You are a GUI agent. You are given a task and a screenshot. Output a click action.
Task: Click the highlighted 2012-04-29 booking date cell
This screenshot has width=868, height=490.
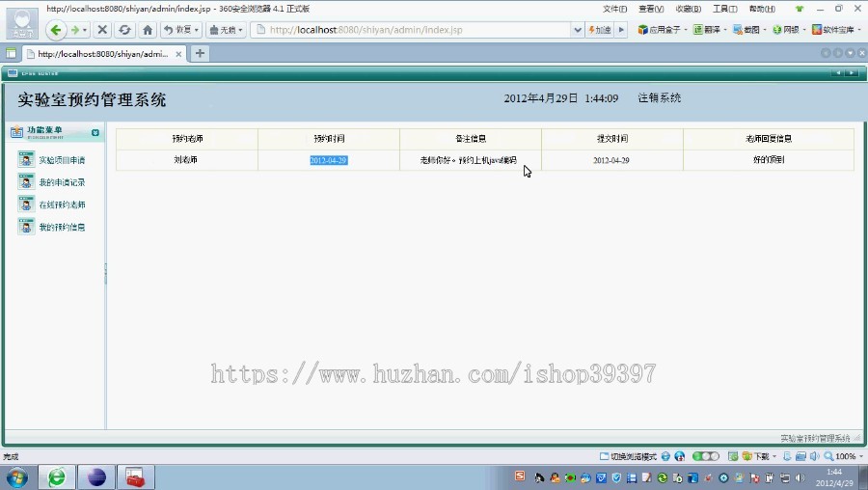pos(329,160)
